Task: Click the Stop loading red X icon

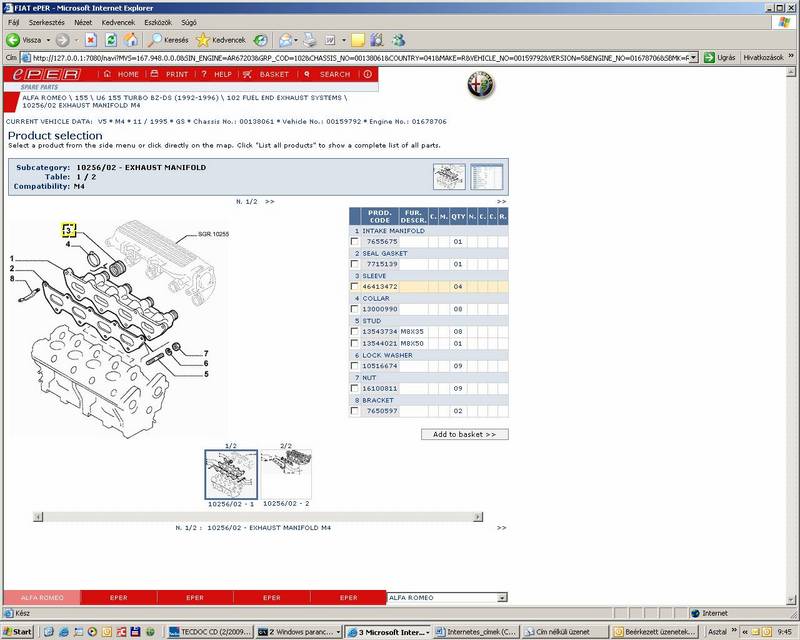Action: click(x=91, y=40)
